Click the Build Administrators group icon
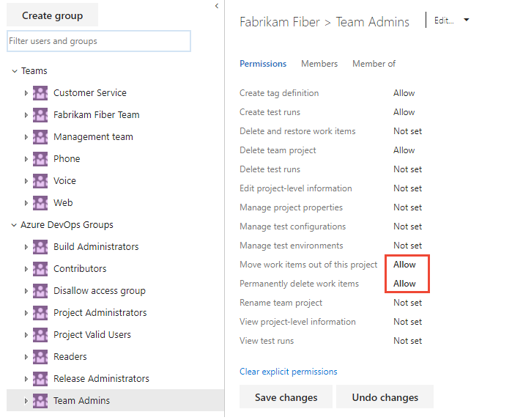 point(40,247)
